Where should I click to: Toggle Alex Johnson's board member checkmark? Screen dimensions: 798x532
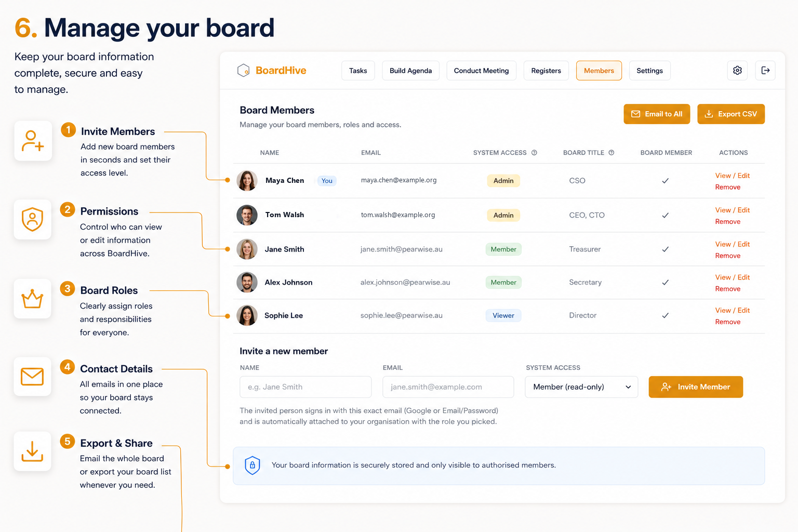(665, 283)
